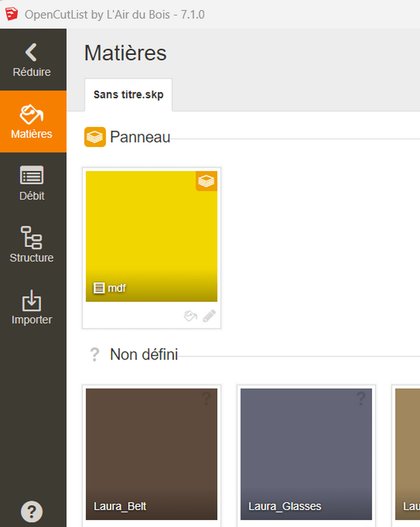Select the Sans titre.skp tab
Viewport: 420px width, 527px height.
128,95
